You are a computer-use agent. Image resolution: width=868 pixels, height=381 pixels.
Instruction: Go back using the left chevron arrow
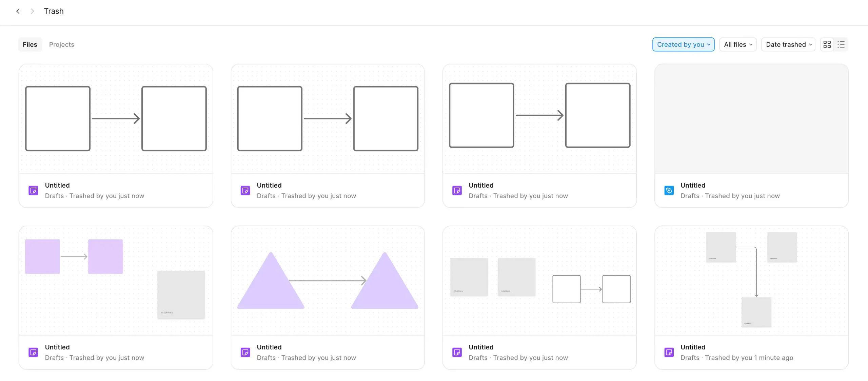tap(18, 11)
